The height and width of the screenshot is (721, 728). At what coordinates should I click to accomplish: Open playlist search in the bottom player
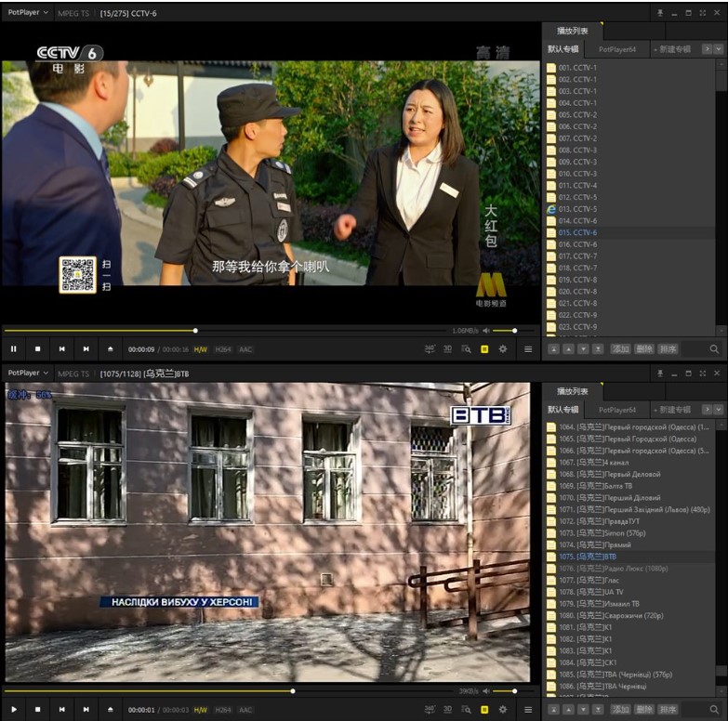714,710
